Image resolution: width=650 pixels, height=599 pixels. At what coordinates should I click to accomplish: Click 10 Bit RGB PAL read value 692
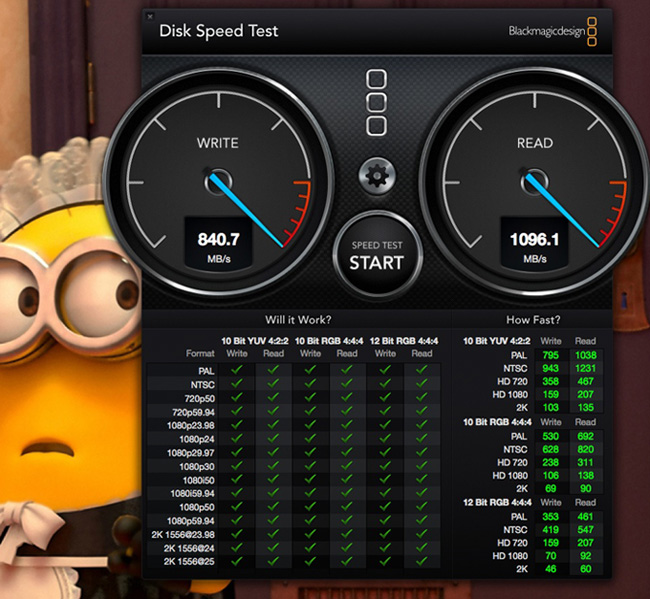585,436
